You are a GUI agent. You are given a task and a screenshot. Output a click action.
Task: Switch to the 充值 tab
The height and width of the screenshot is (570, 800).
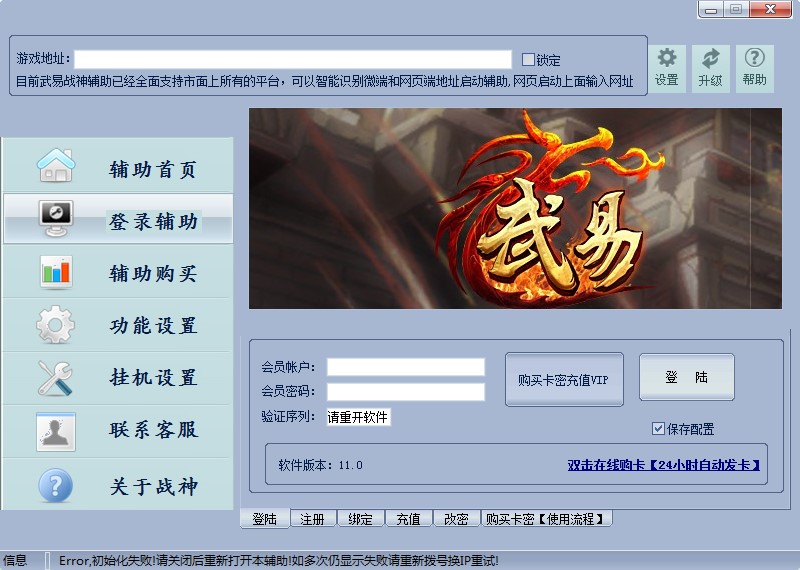pos(409,519)
